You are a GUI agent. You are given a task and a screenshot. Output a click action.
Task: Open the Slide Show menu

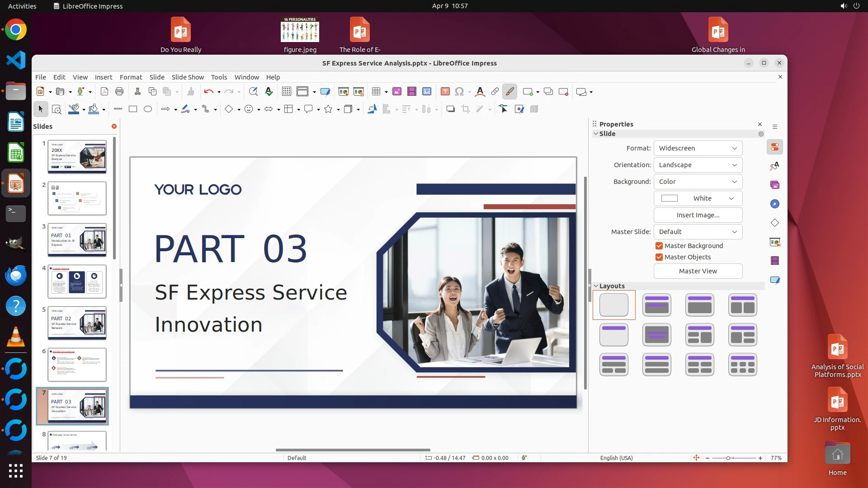tap(188, 77)
